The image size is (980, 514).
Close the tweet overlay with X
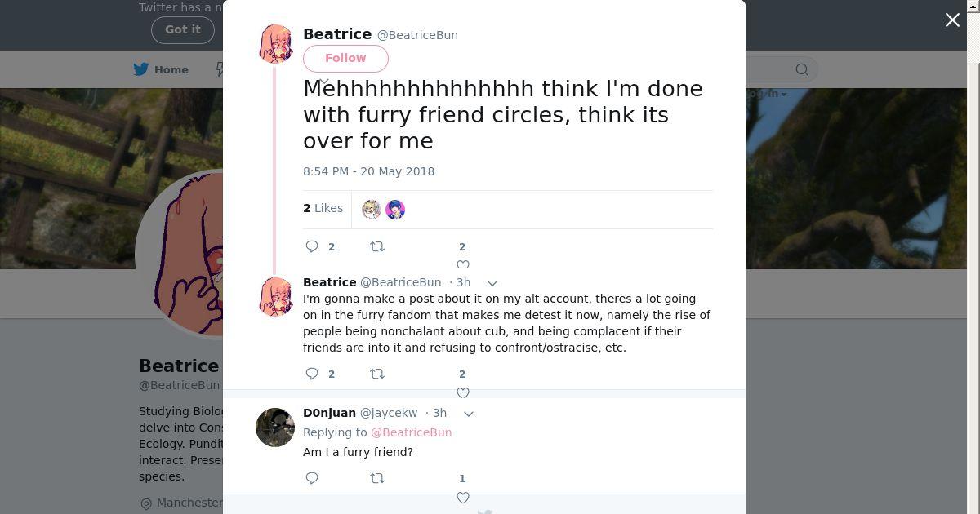pos(952,20)
